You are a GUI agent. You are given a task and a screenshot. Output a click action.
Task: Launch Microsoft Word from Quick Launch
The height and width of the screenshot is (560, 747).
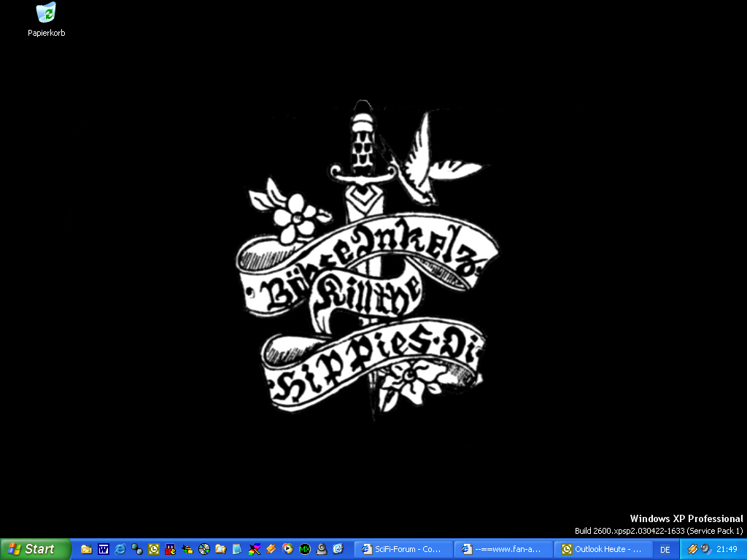104,549
